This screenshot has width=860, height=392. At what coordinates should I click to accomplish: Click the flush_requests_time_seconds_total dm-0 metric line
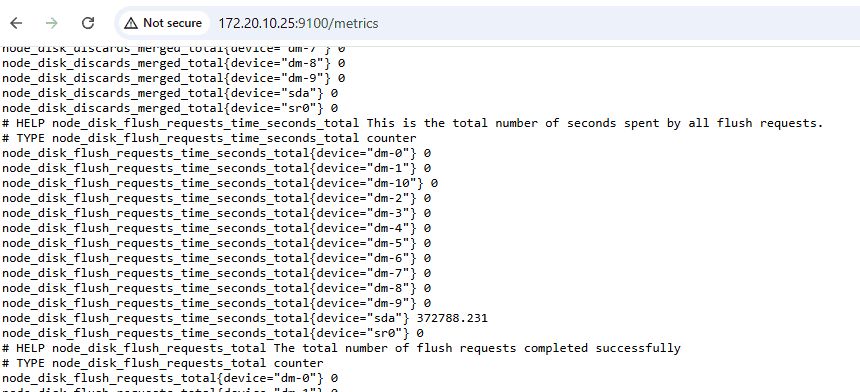coord(216,153)
